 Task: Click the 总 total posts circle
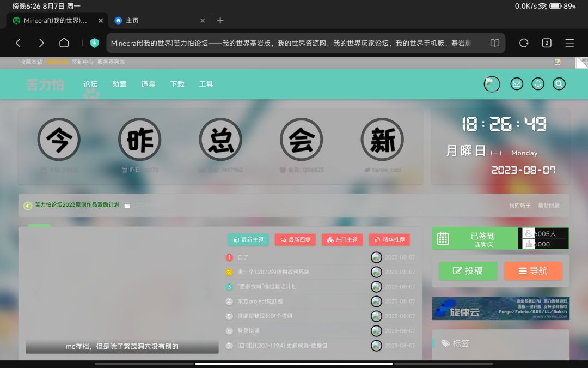pos(220,140)
